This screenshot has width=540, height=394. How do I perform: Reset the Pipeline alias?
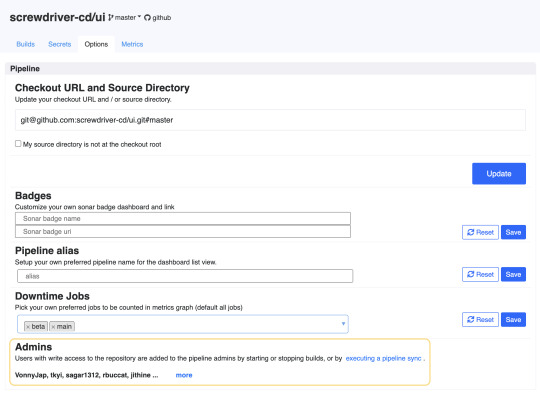(x=480, y=274)
